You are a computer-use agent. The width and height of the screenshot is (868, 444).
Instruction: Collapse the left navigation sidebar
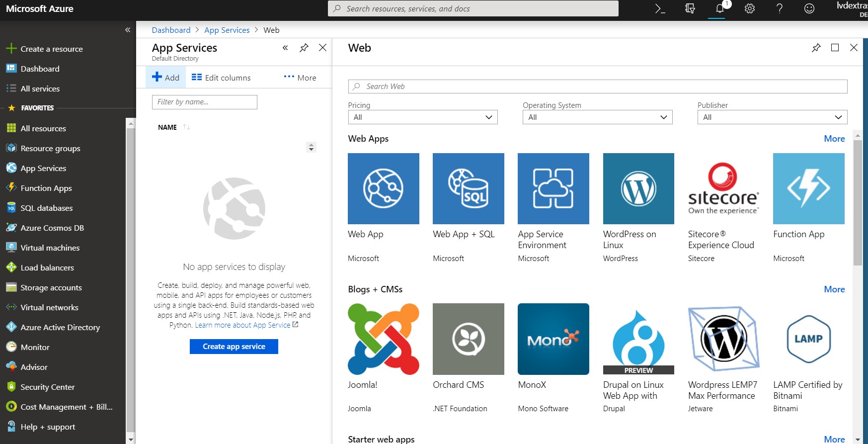(x=128, y=30)
